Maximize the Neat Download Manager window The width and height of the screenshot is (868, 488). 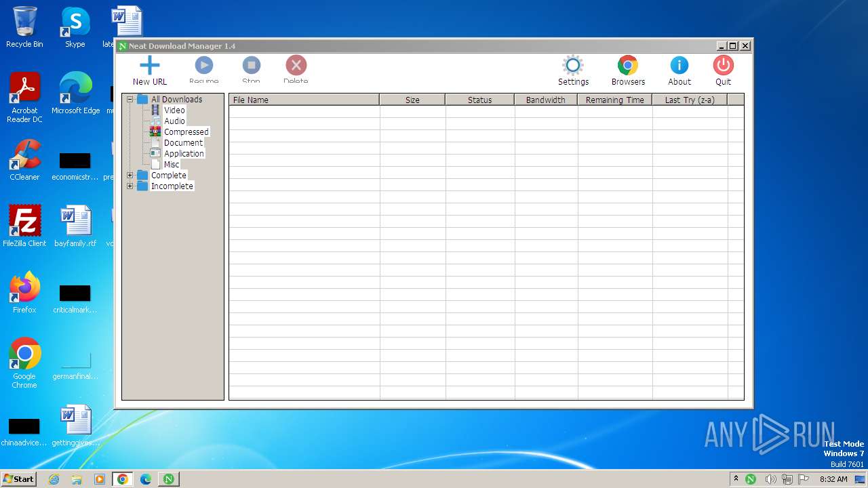tap(732, 46)
